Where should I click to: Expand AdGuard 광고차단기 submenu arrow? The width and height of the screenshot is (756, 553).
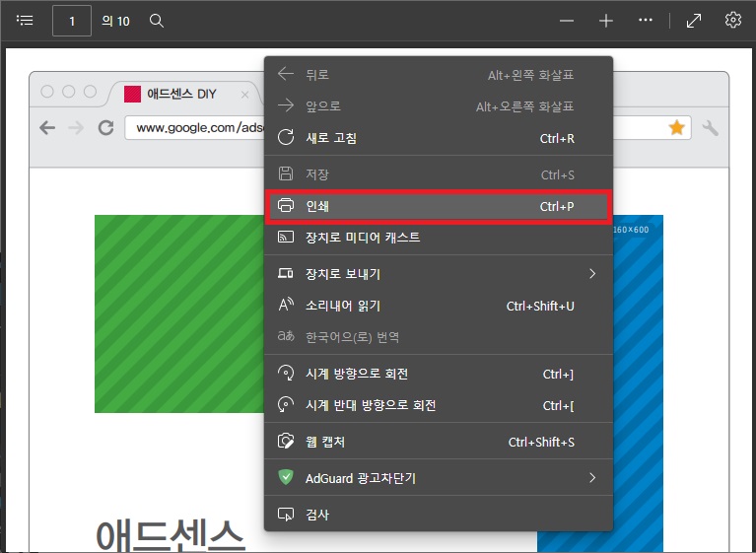point(592,478)
